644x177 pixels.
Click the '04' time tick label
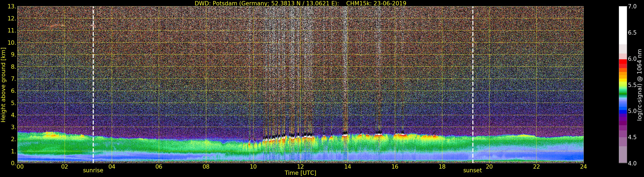[112, 166]
